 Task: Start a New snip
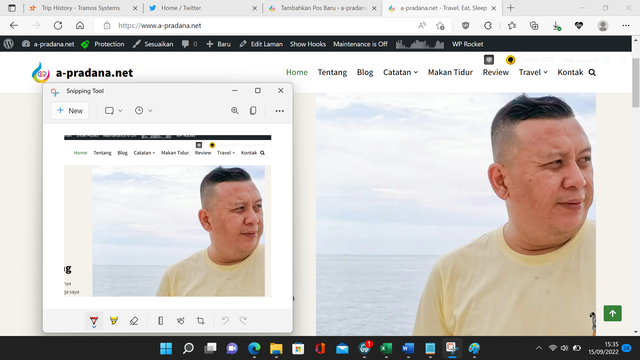tap(70, 111)
